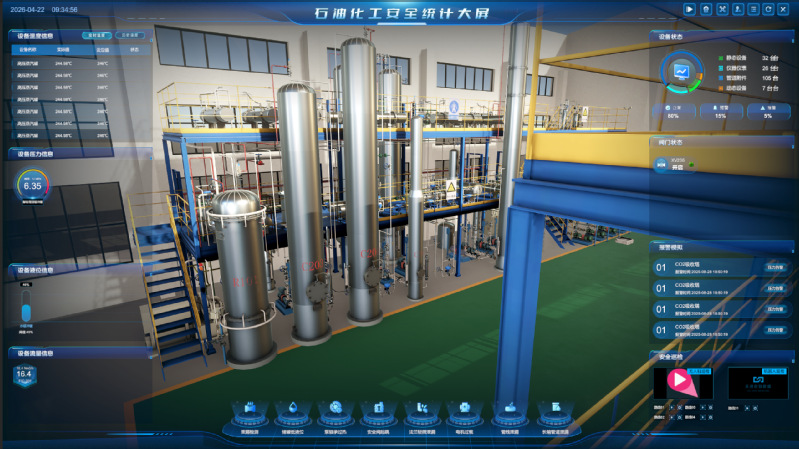799x449 pixels.
Task: Expand the 设备状态 panel header
Action: tap(722, 37)
